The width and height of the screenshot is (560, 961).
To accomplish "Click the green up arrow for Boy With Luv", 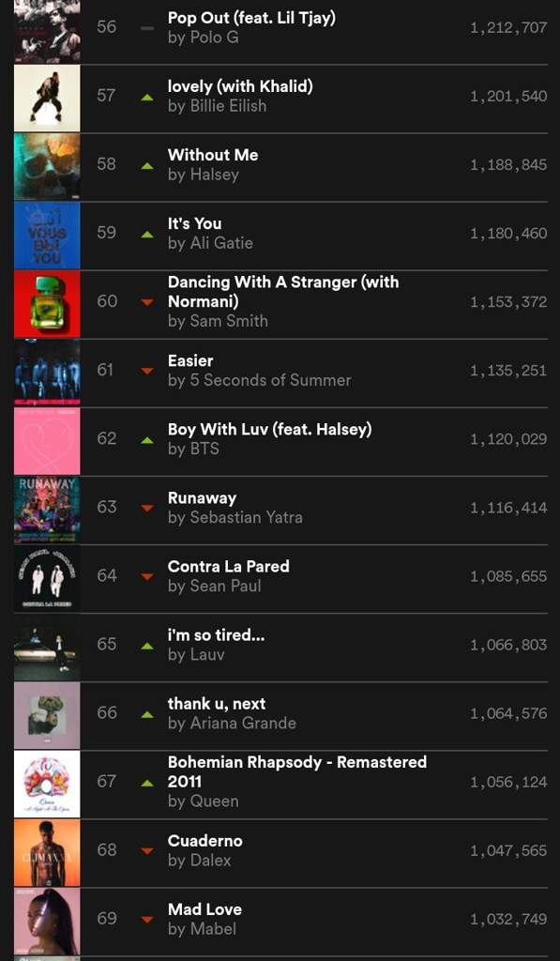I will point(146,440).
